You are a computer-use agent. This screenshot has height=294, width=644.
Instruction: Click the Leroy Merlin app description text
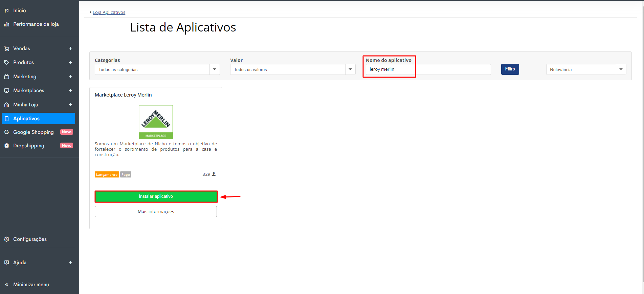tap(156, 149)
